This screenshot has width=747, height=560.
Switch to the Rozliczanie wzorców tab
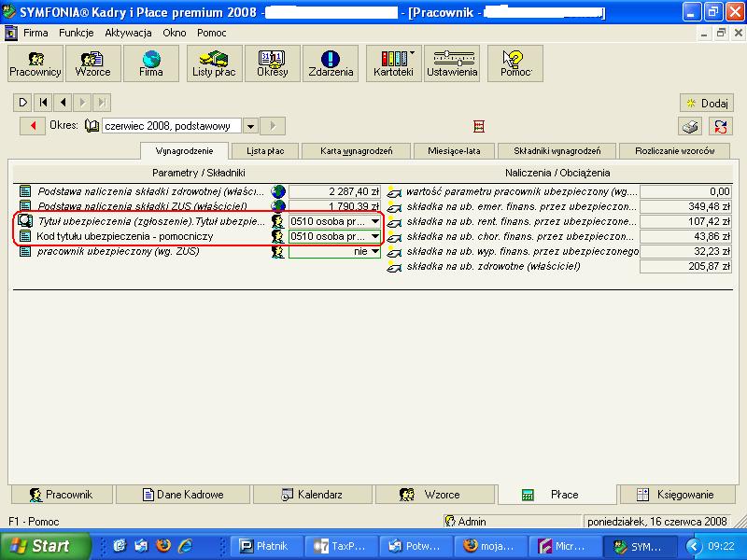tap(674, 151)
